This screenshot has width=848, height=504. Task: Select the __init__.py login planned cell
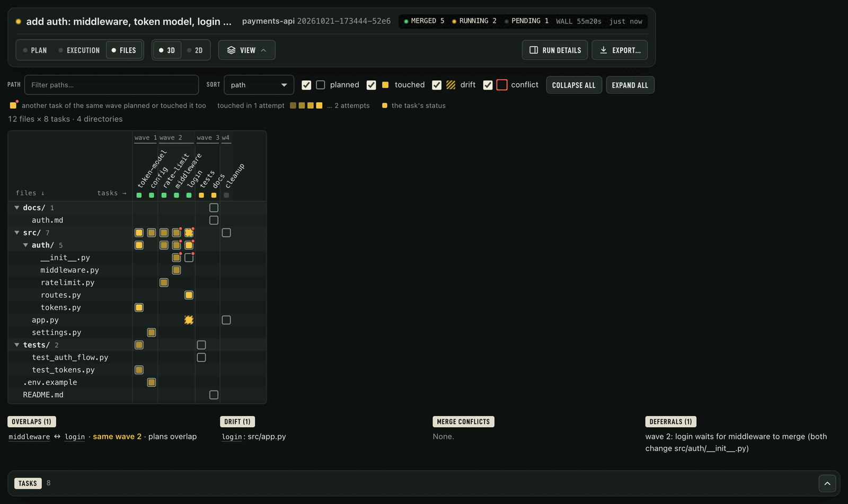(189, 258)
